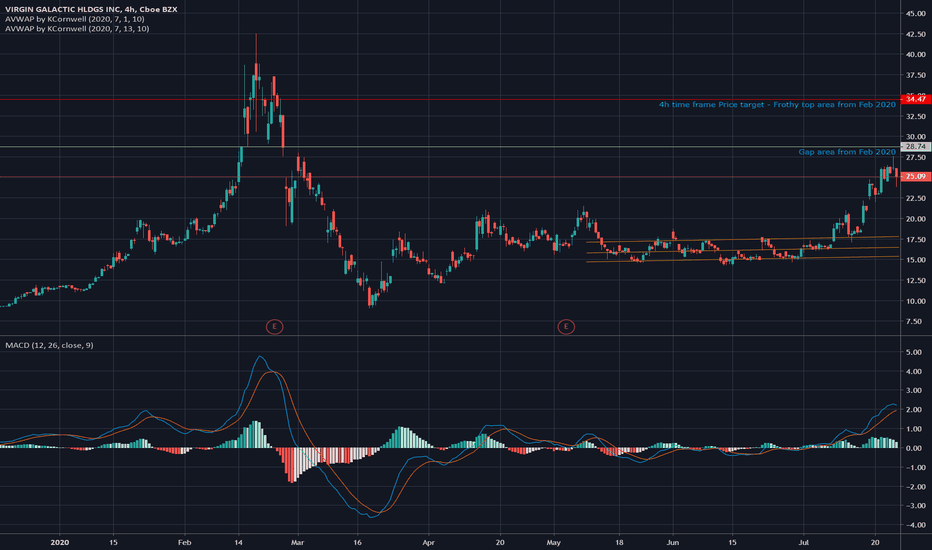
Task: Click the 'Apr' label on the time axis
Action: point(428,542)
